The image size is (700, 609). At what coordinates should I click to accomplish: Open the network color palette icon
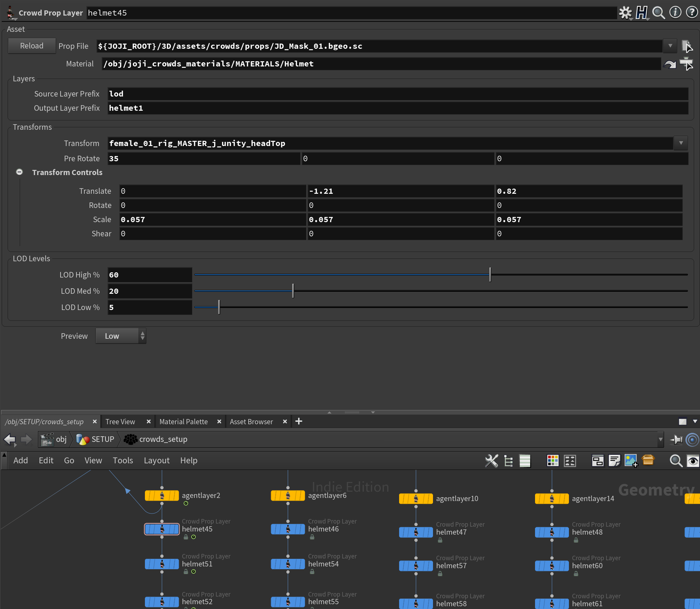[553, 461]
